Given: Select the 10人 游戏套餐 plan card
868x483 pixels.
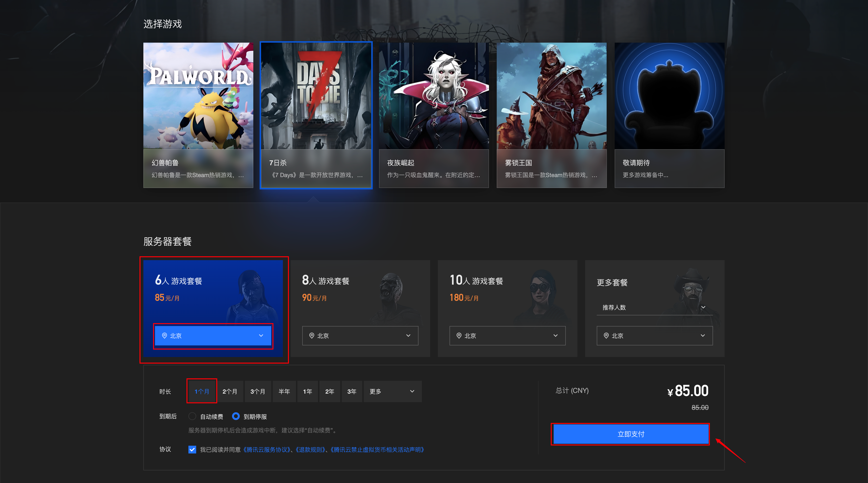Looking at the screenshot, I should [507, 308].
